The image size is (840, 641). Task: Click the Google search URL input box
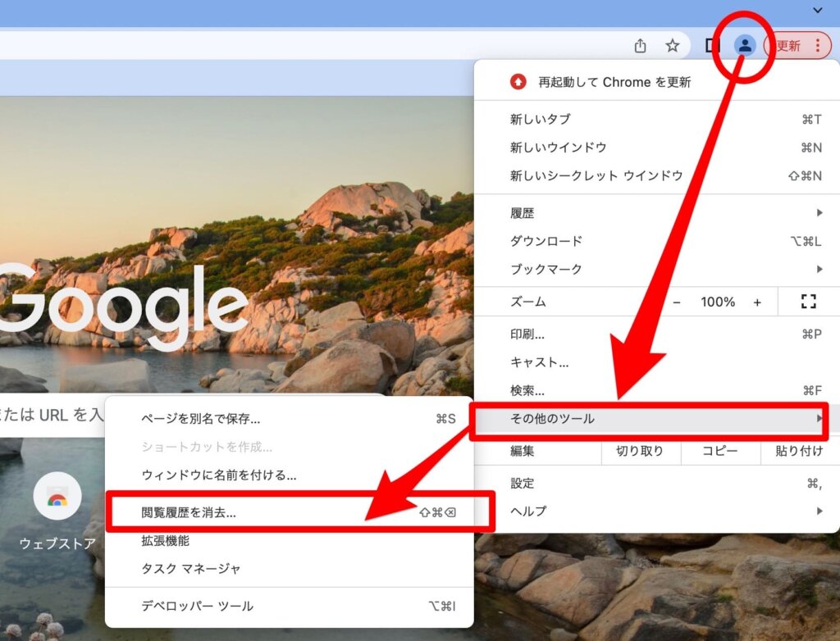coord(52,415)
